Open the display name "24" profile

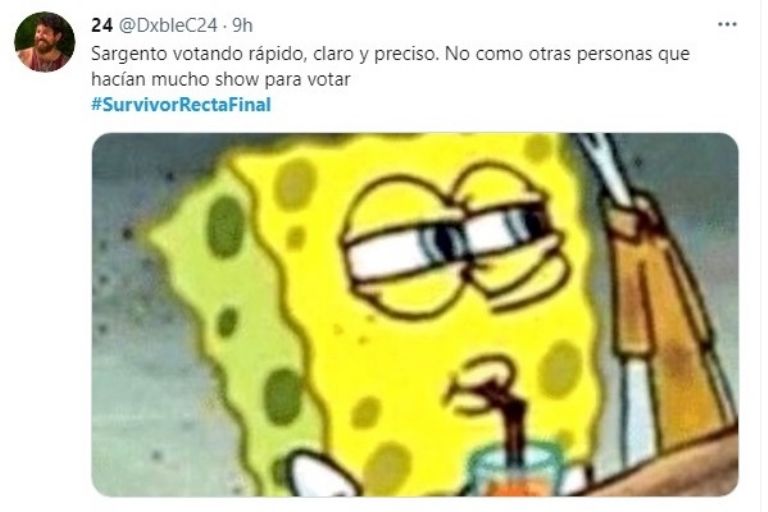click(x=101, y=25)
